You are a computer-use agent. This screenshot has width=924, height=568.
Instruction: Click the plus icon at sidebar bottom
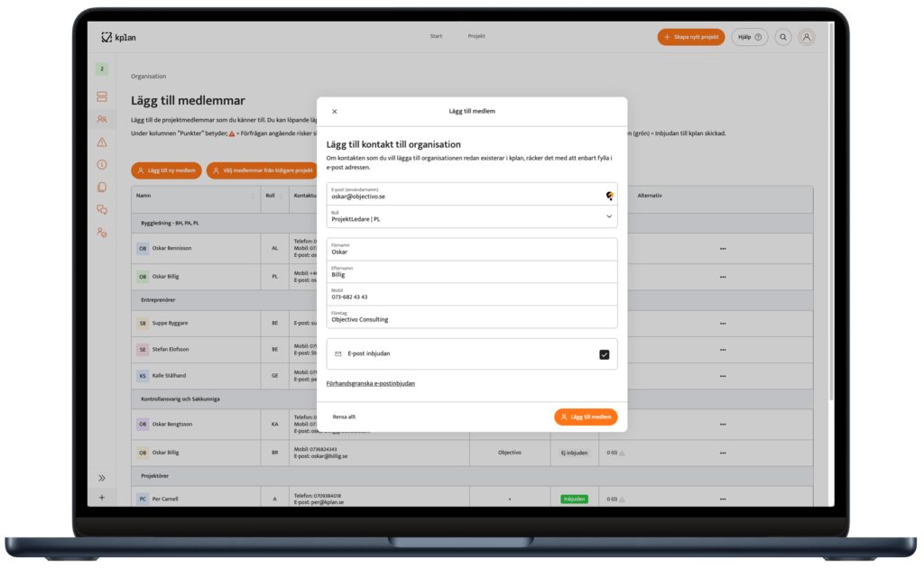coord(102,498)
